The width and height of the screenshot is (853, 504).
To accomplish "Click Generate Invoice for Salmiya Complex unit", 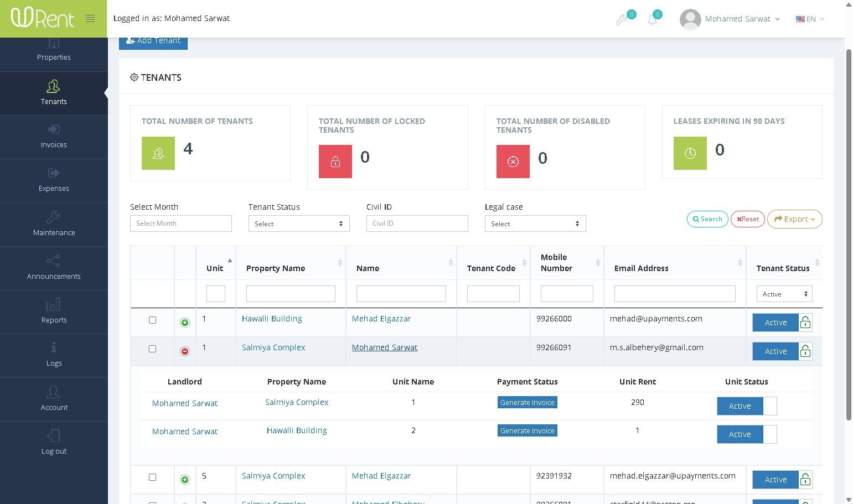I will tap(527, 403).
